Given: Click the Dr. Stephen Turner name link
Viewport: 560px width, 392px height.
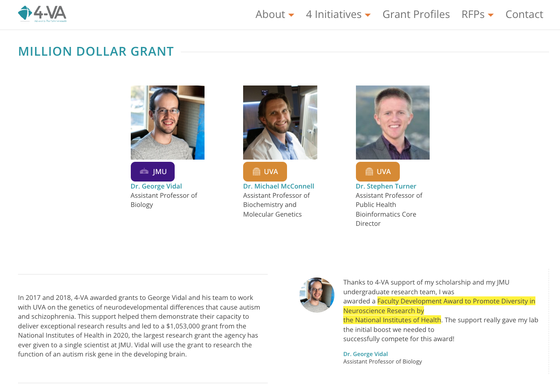Looking at the screenshot, I should (386, 186).
